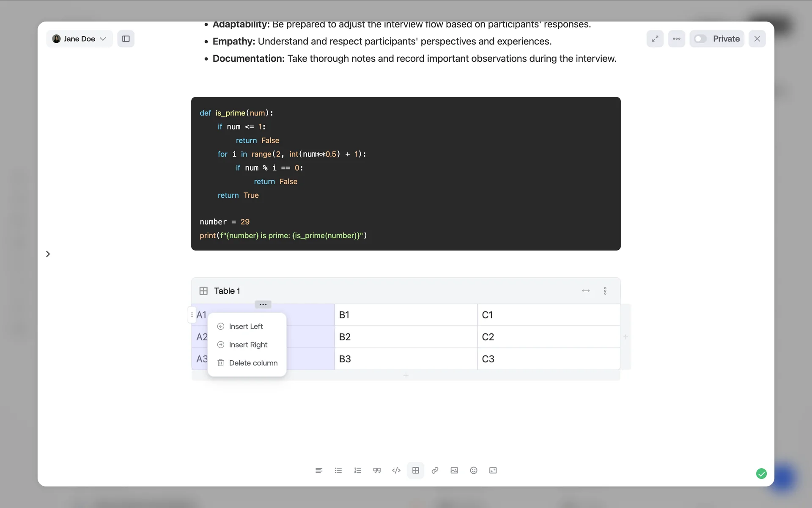Choose Insert Left from column menu
The width and height of the screenshot is (812, 508).
pyautogui.click(x=246, y=326)
